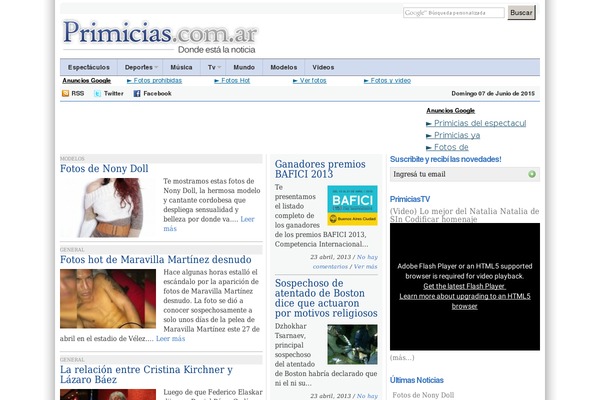Open the Videos section

(x=323, y=67)
